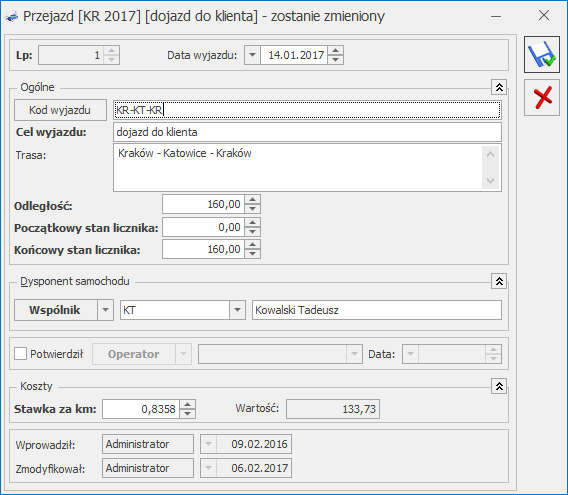Increase the Data wyjazdu date with the up arrow
The height and width of the screenshot is (495, 568).
click(x=336, y=51)
